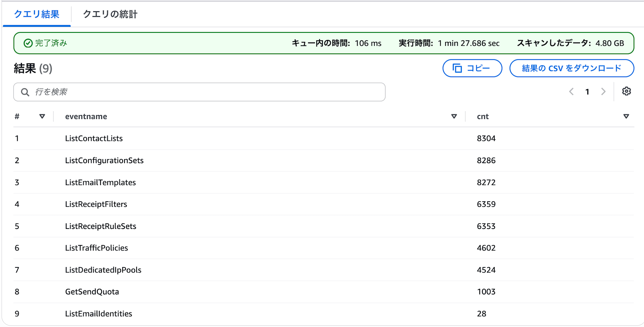Click count value 8272

pyautogui.click(x=486, y=183)
